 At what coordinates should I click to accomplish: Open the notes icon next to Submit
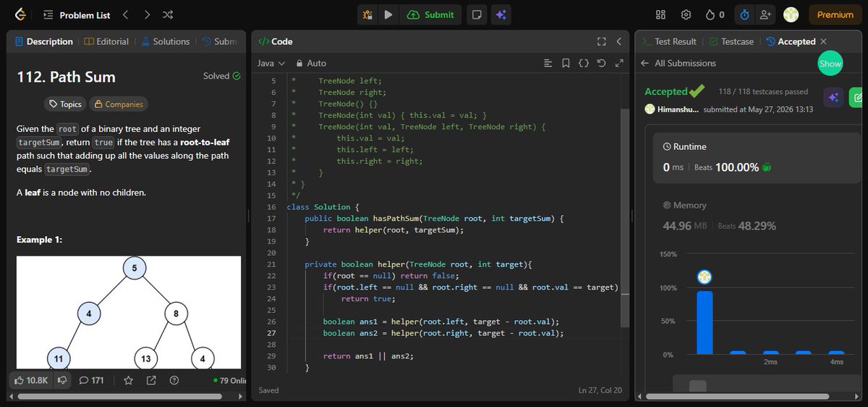[x=476, y=14]
